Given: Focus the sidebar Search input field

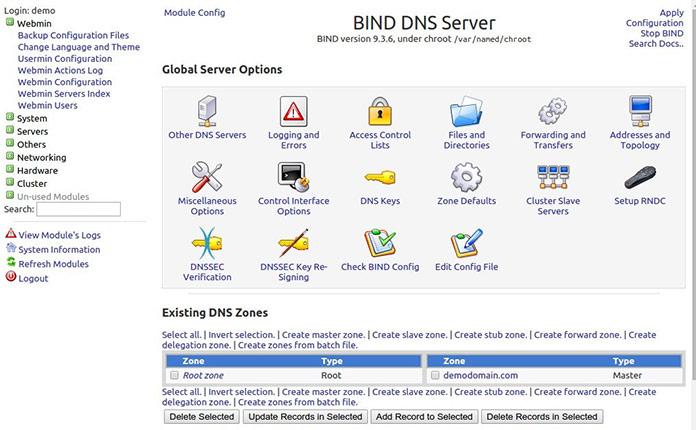Looking at the screenshot, I should point(78,209).
